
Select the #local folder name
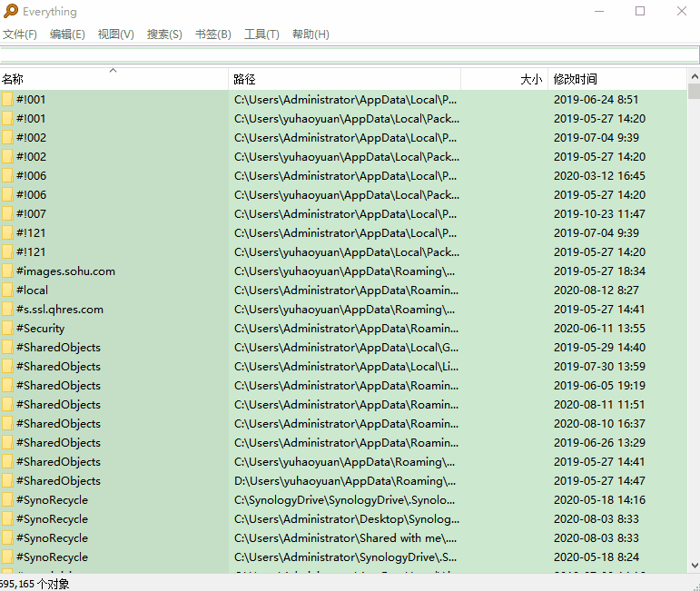32,291
